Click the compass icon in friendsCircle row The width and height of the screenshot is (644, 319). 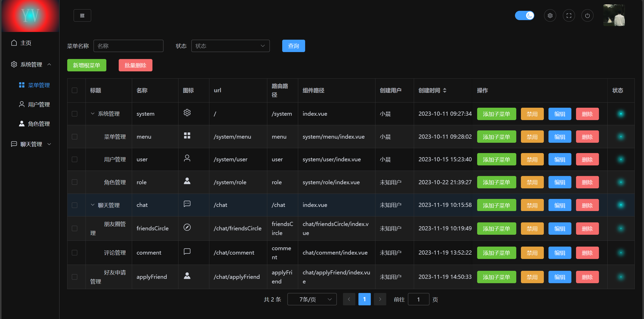[x=187, y=227]
